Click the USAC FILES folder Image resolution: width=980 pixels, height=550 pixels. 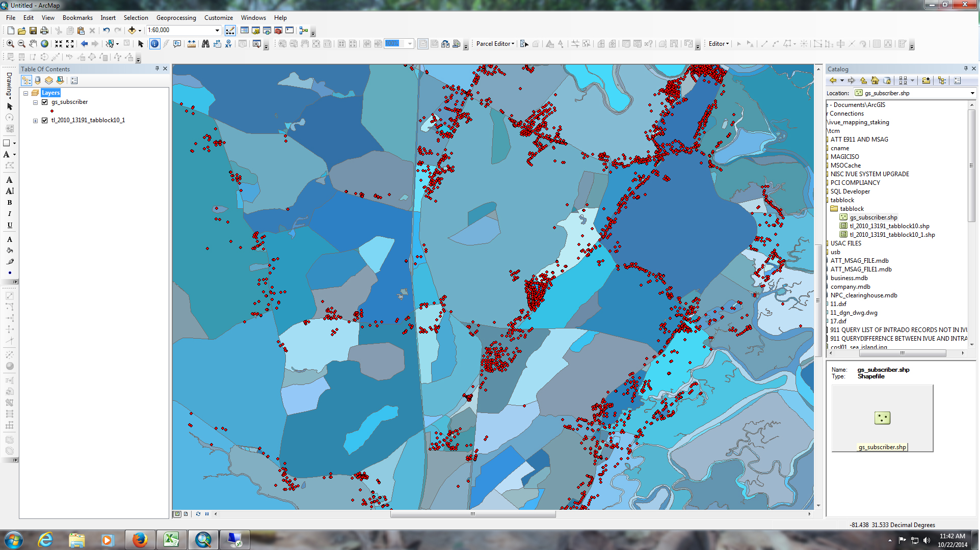point(845,243)
